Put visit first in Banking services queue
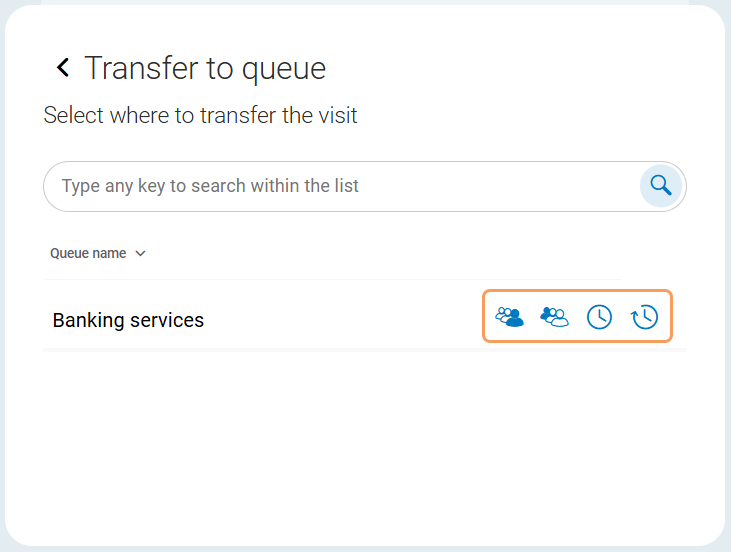 pyautogui.click(x=510, y=317)
